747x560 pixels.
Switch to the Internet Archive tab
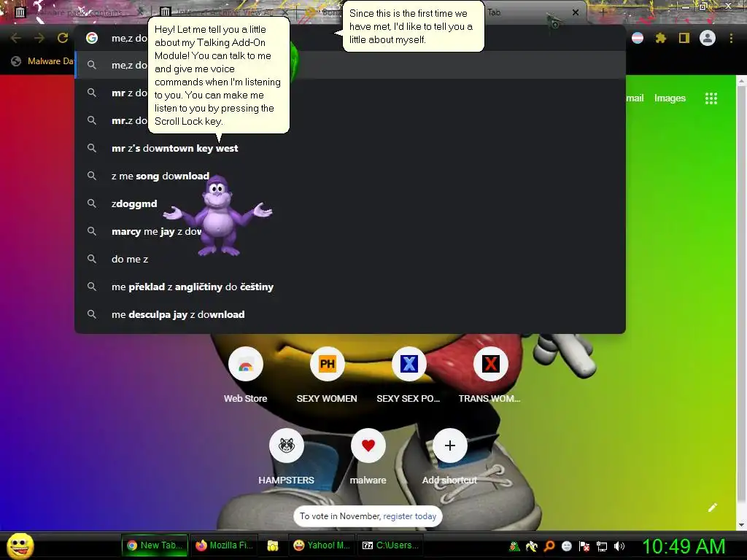[x=224, y=12]
